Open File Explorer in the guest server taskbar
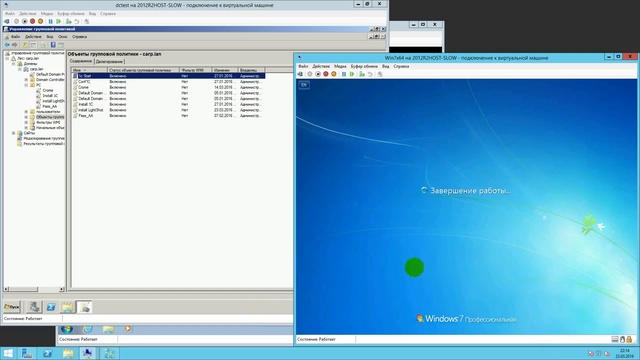Screen dimensions: 640x360 (x=67, y=307)
